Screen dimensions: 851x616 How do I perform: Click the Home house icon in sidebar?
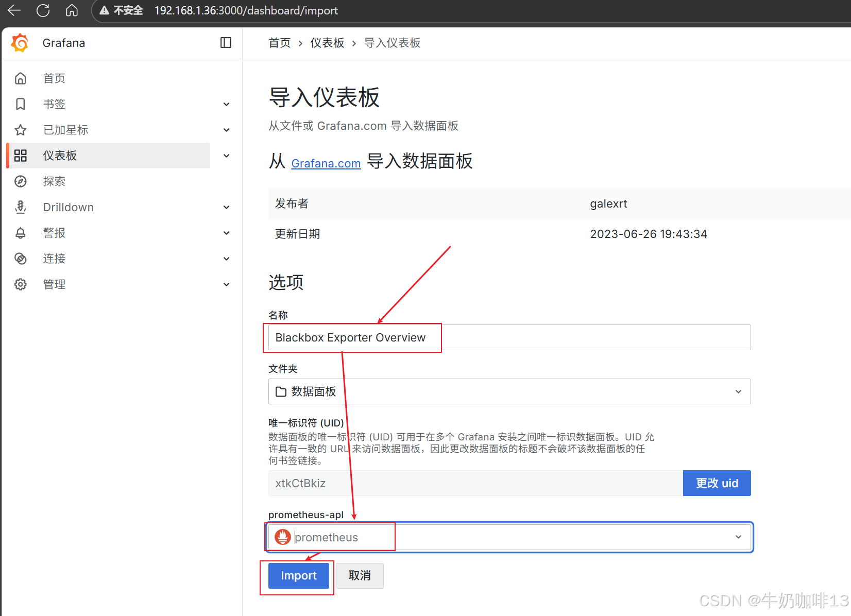tap(21, 78)
